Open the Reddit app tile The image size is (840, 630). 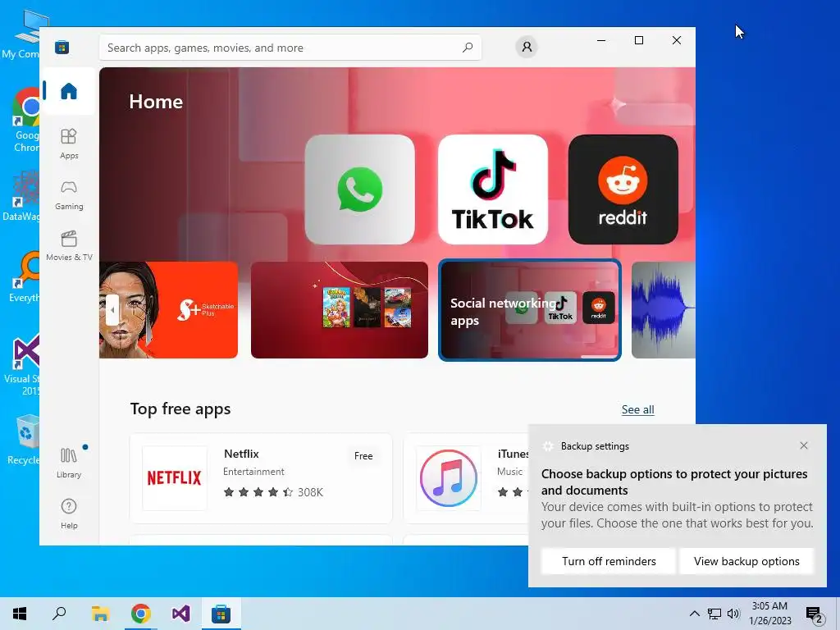click(623, 189)
